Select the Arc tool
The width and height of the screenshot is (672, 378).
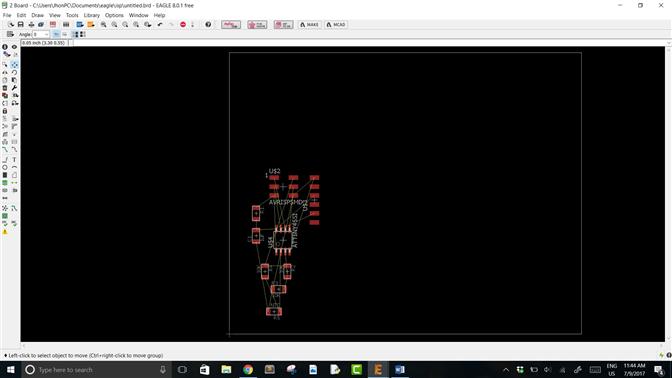(x=14, y=167)
